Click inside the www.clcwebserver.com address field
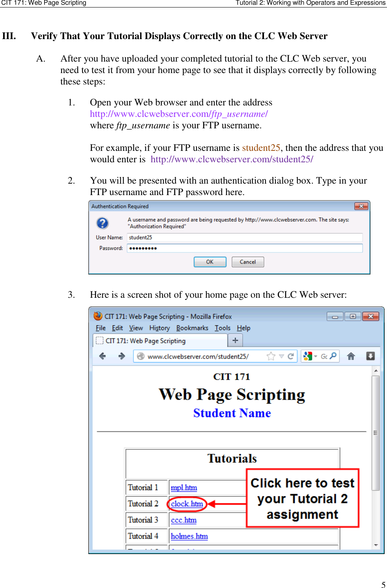 [x=197, y=355]
